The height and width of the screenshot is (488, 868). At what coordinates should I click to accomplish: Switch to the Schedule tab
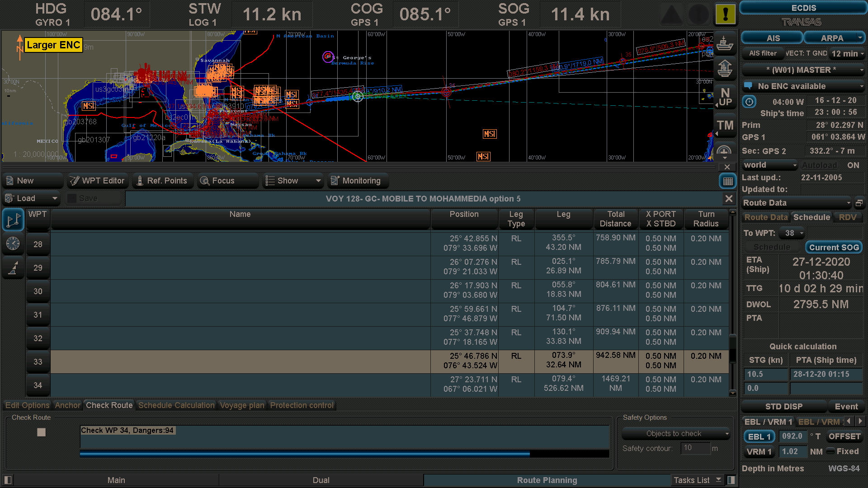click(x=811, y=217)
